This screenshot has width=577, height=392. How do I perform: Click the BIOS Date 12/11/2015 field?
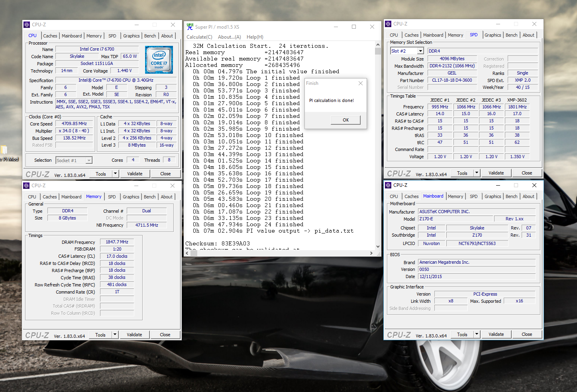tap(477, 276)
